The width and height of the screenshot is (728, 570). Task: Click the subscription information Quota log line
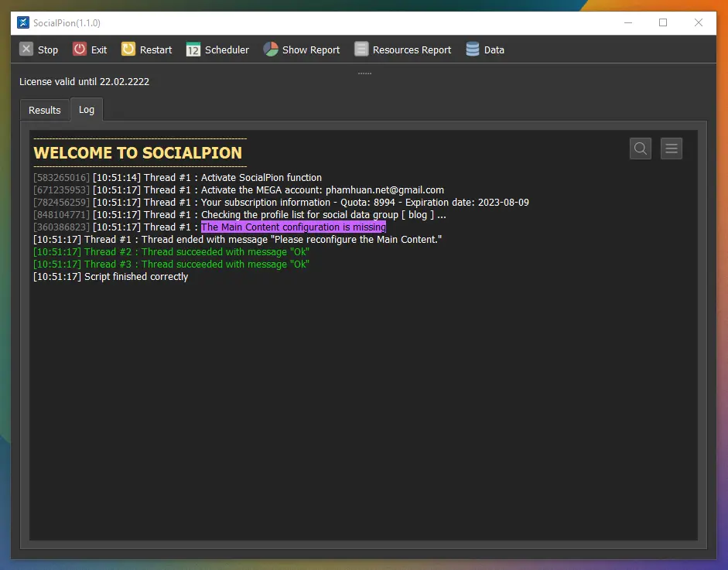(281, 203)
